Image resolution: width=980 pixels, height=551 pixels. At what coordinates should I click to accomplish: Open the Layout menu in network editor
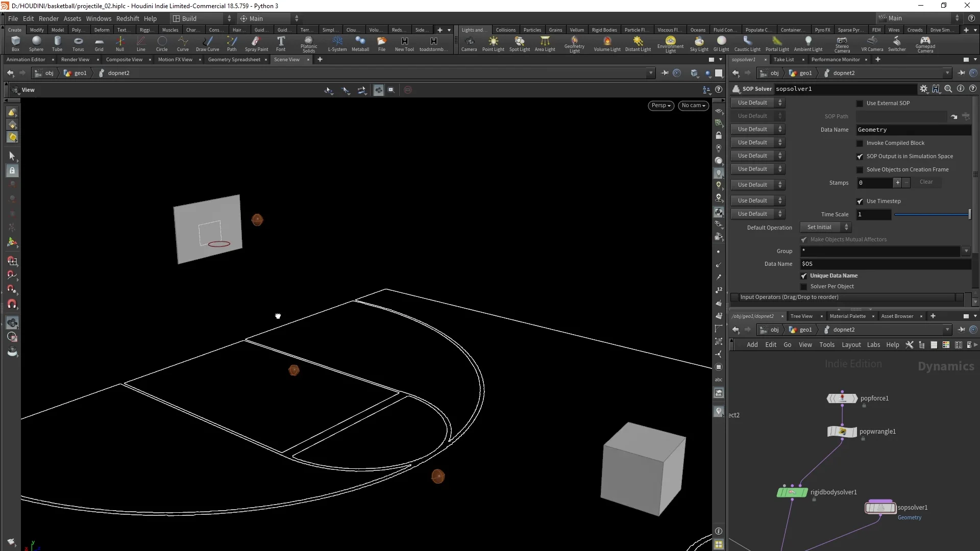[851, 345]
